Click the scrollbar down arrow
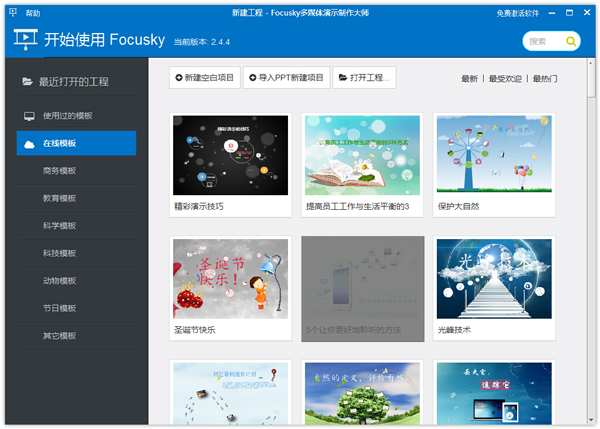This screenshot has height=429, width=600. (x=591, y=420)
